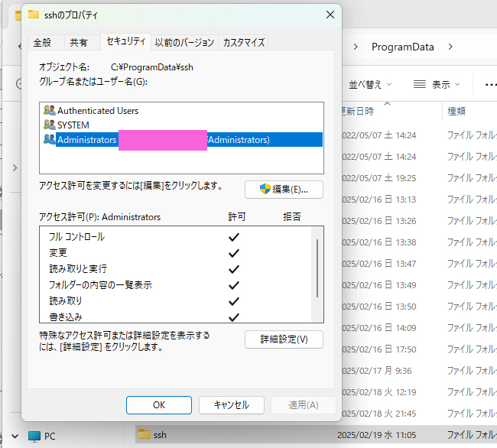Click the 2025/02/17 月 9:36 date cell
Viewport: 497px width, 448px height.
(x=377, y=370)
